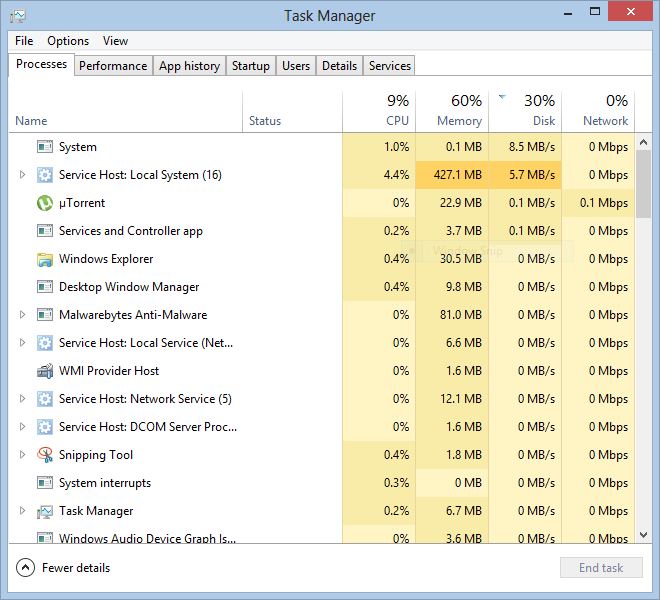The image size is (660, 600).
Task: Switch to the Performance tab
Action: (x=113, y=66)
